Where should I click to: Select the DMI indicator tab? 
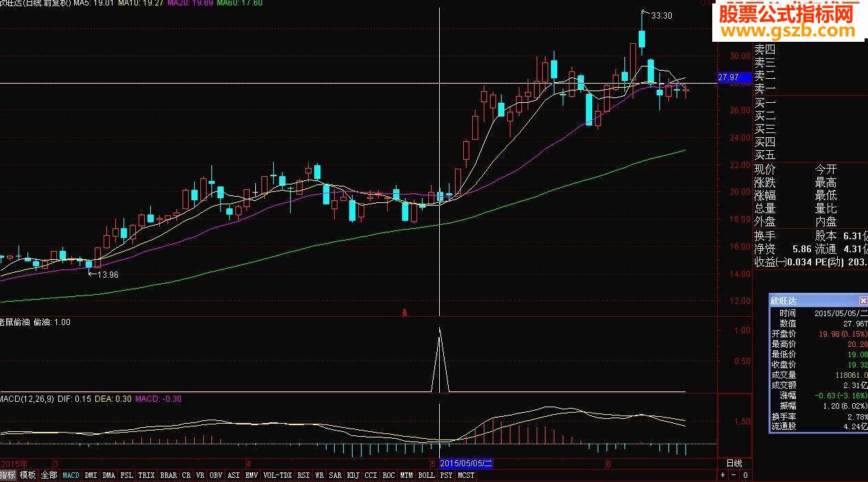click(x=91, y=475)
